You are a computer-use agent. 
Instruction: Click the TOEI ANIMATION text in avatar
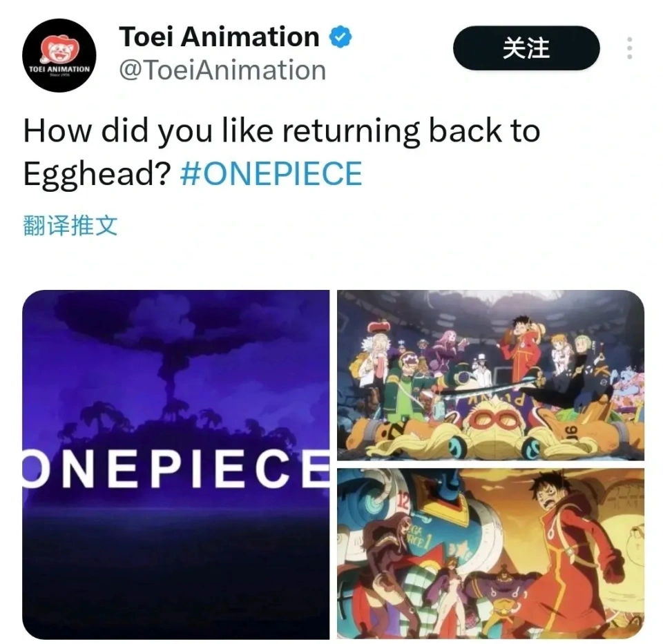pos(59,69)
